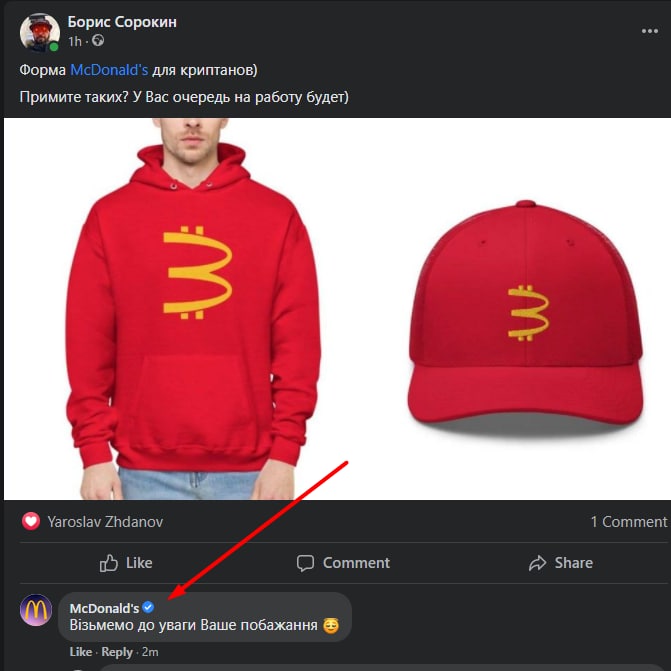Open the McDonald's logo avatar in the comment

tap(36, 610)
